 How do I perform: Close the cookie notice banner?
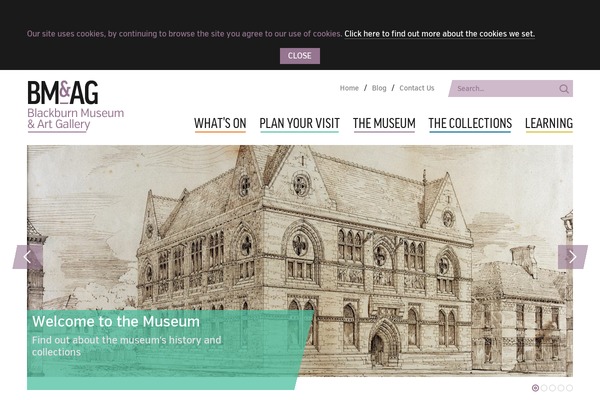300,56
